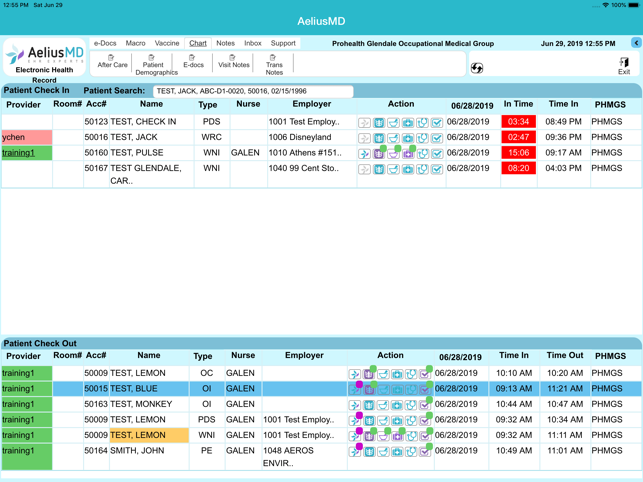Toggle the checkmark box in TEST, BLUE row
The image size is (643, 482).
(x=425, y=389)
